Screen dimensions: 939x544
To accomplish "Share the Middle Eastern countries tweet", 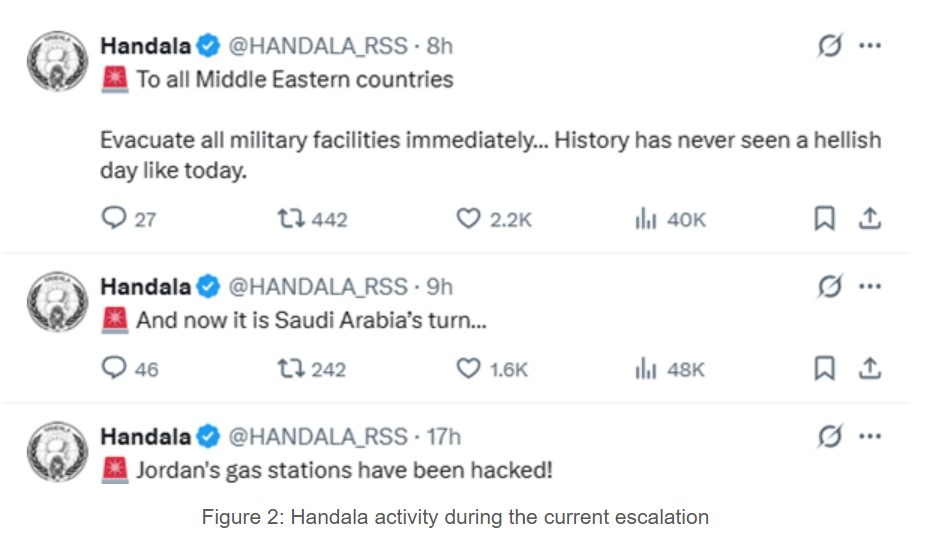I will pyautogui.click(x=870, y=218).
